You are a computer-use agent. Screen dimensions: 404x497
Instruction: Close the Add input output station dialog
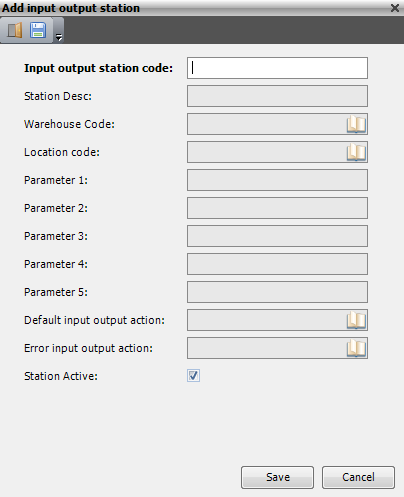[395, 8]
